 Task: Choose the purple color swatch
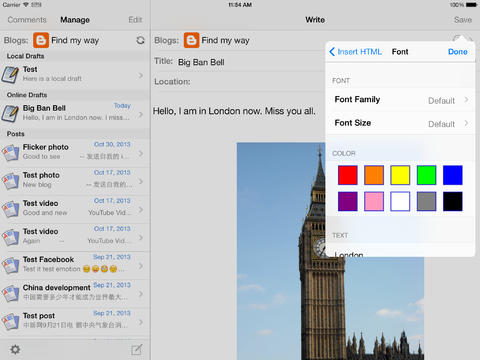[348, 201]
